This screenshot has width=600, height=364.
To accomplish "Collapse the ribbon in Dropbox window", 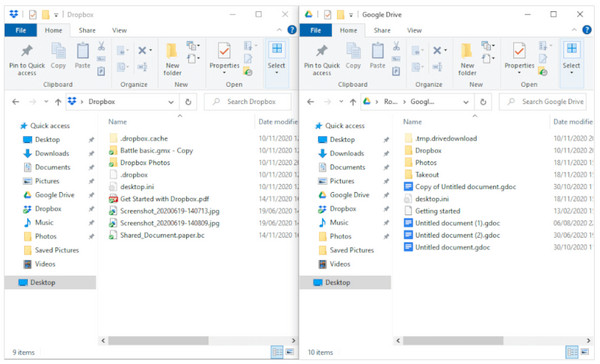I will (279, 30).
